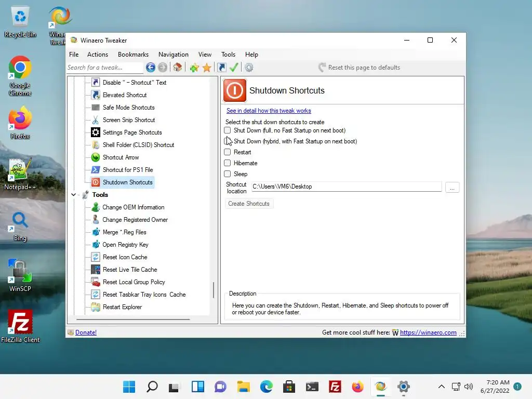Open the Notepad++ desktop shortcut

point(20,174)
